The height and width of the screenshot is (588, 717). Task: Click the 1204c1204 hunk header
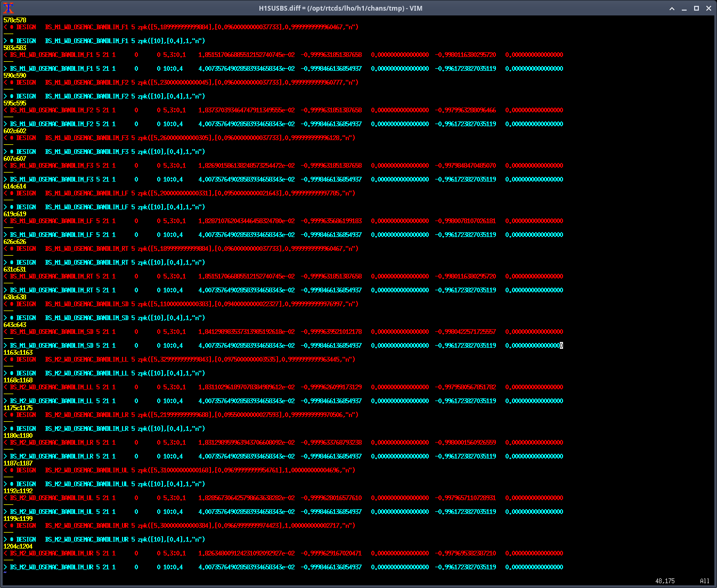coord(18,546)
